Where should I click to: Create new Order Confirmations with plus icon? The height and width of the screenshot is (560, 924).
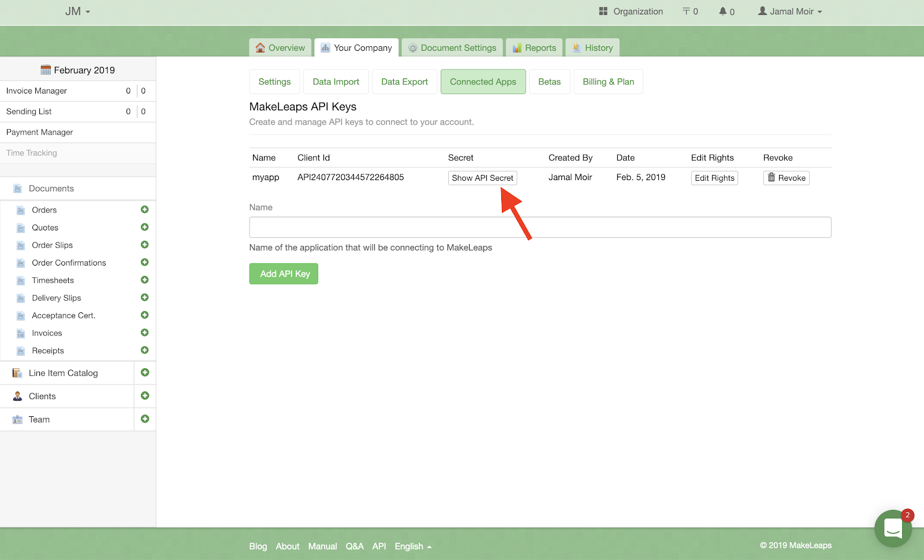click(145, 262)
